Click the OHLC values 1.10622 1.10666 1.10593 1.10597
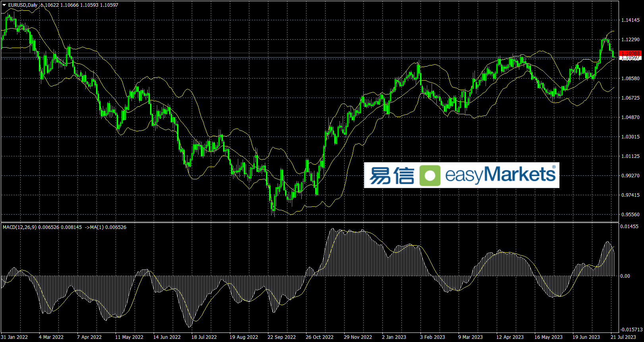The height and width of the screenshot is (342, 644). click(x=79, y=5)
